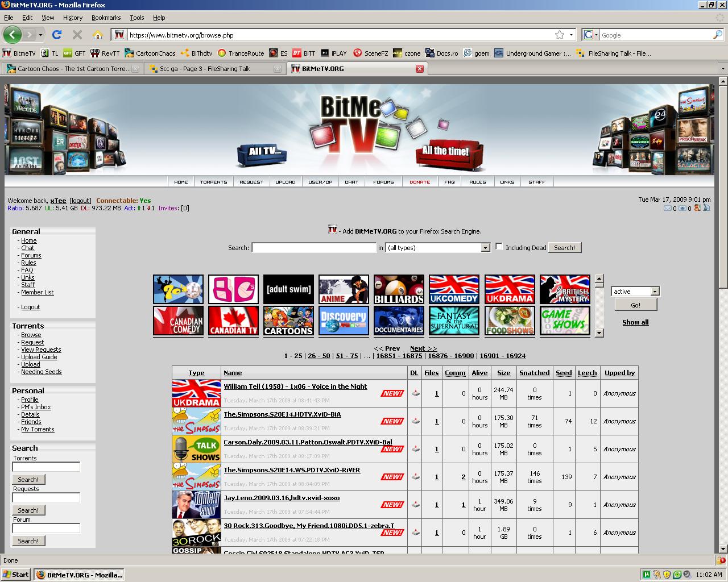Open the My Torrents link

point(38,429)
